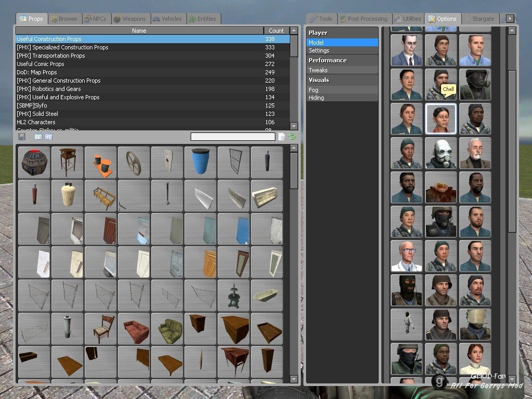Open Tweaks under Performance
This screenshot has width=532, height=399.
[342, 70]
